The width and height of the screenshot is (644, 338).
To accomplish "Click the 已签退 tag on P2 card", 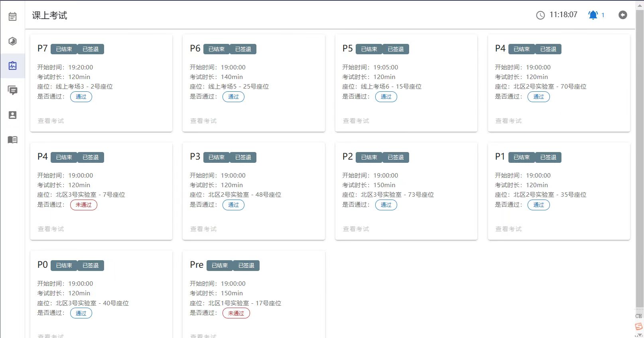I will click(x=396, y=157).
